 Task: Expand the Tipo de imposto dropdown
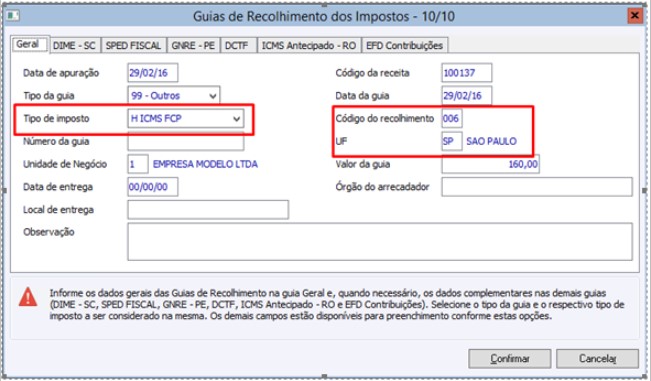click(x=186, y=119)
